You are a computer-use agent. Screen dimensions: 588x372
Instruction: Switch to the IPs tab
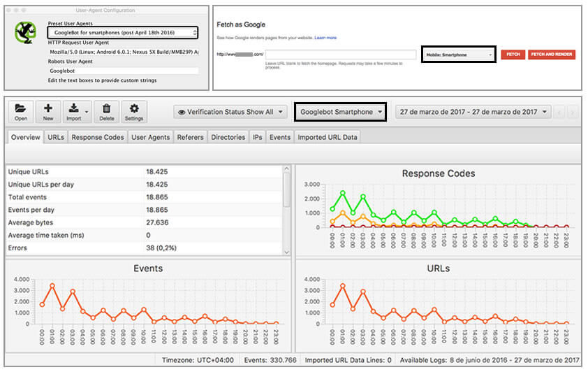pyautogui.click(x=257, y=137)
